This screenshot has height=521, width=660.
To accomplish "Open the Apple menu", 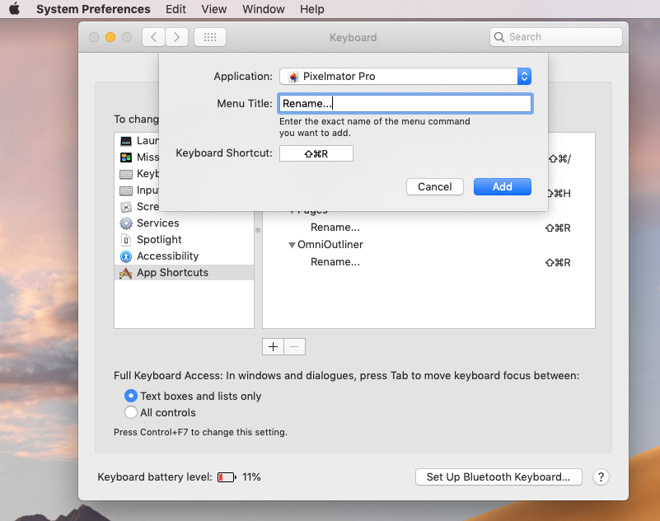I will click(14, 9).
